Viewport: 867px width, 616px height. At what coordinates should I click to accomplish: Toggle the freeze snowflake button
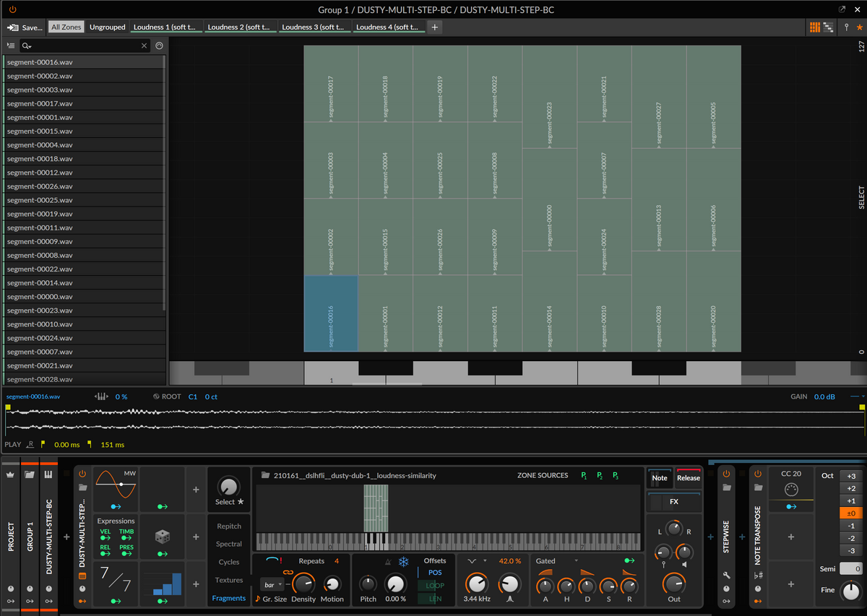[x=404, y=561]
